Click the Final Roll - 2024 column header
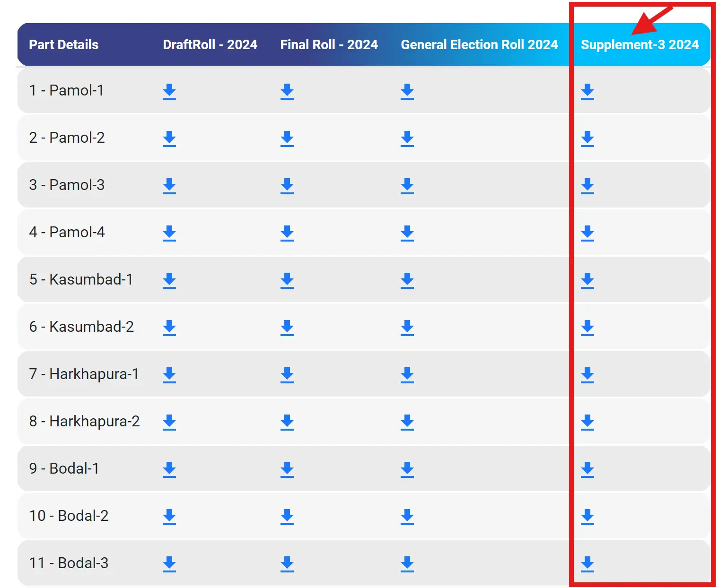The height and width of the screenshot is (588, 719). pyautogui.click(x=329, y=44)
